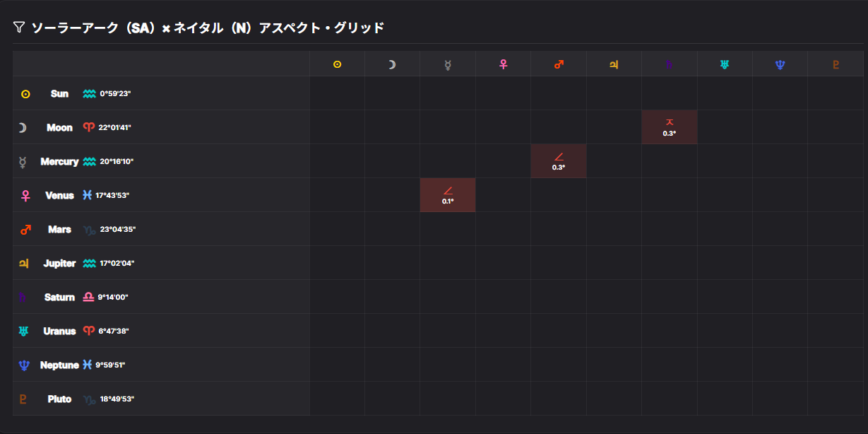Viewport: 868px width, 434px height.
Task: Open the Moon–Saturn quincunx 0.3° cell
Action: point(670,127)
